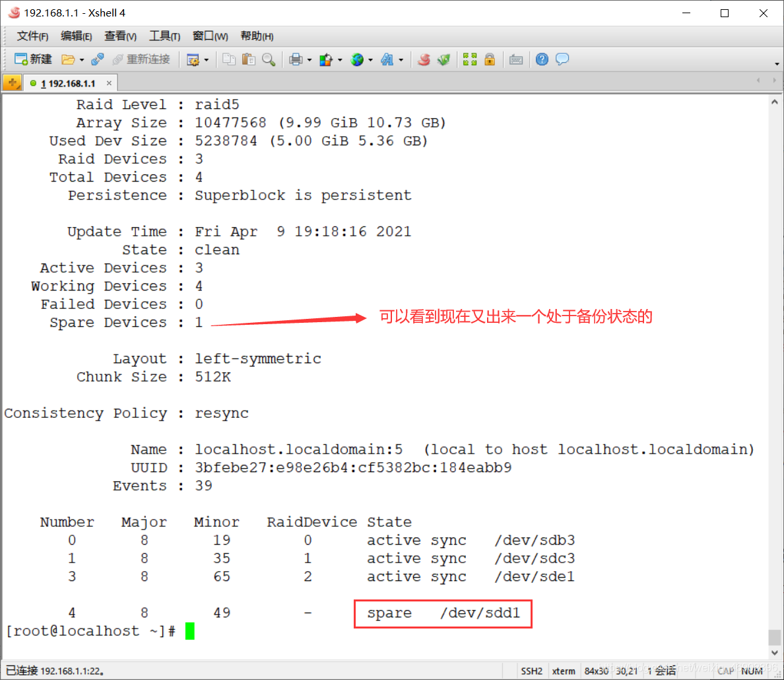Toggle full screen icon

pos(469,59)
